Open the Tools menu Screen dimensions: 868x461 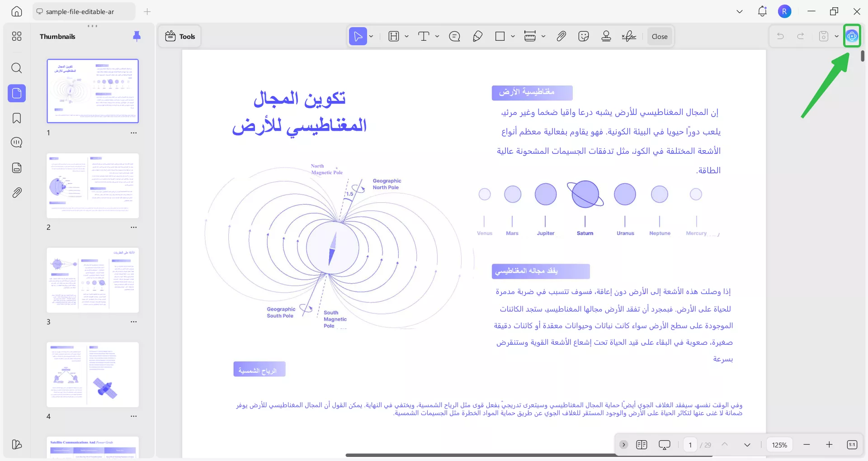[x=179, y=36]
